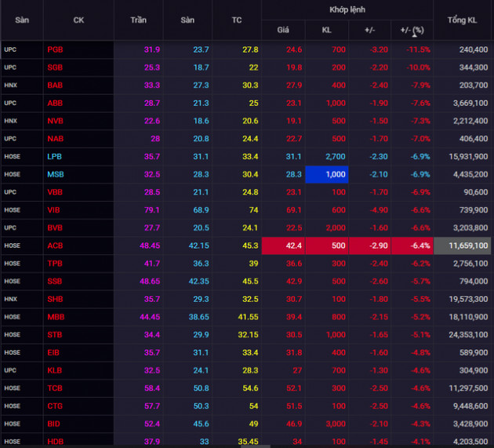This screenshot has height=448, width=494.
Task: Click VBB total volume 90,600
Action: (475, 192)
